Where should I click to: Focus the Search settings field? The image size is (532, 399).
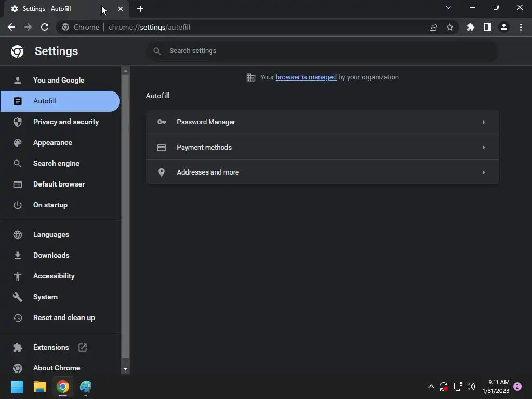coord(322,51)
